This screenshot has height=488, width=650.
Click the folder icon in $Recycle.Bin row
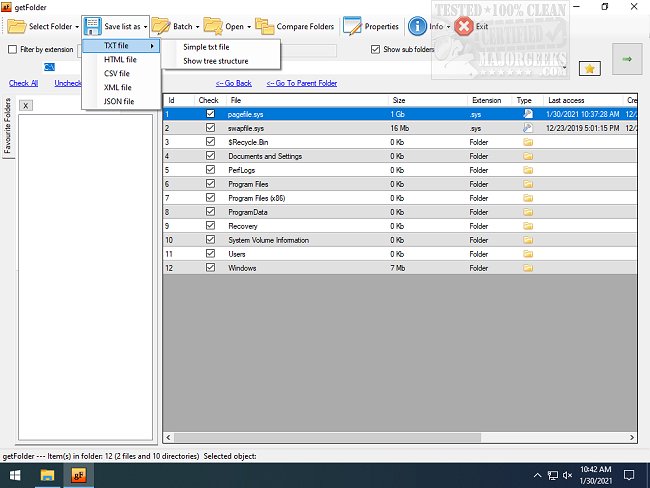(x=528, y=142)
